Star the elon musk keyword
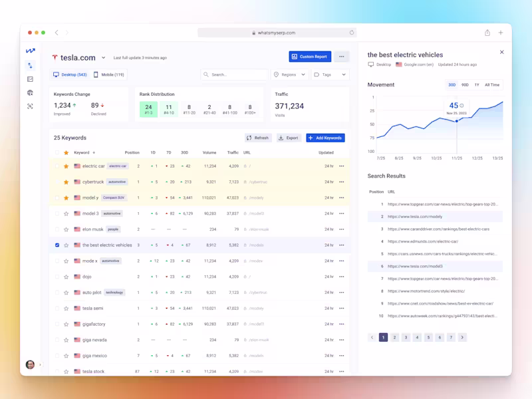Viewport: 532px width, 399px height. click(66, 229)
